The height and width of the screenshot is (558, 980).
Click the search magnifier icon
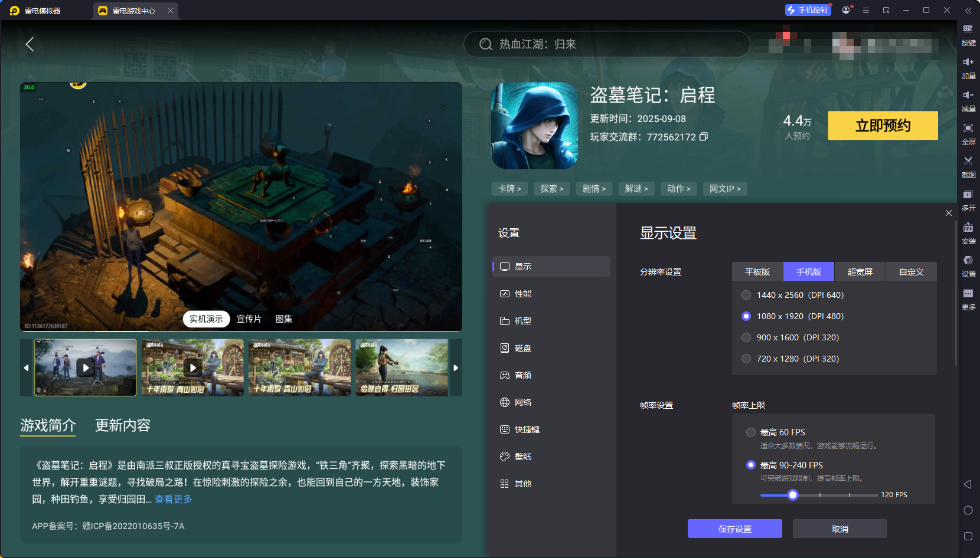(x=485, y=44)
